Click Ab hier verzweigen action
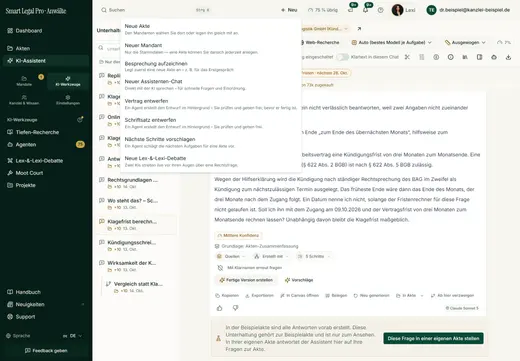 coord(452,296)
